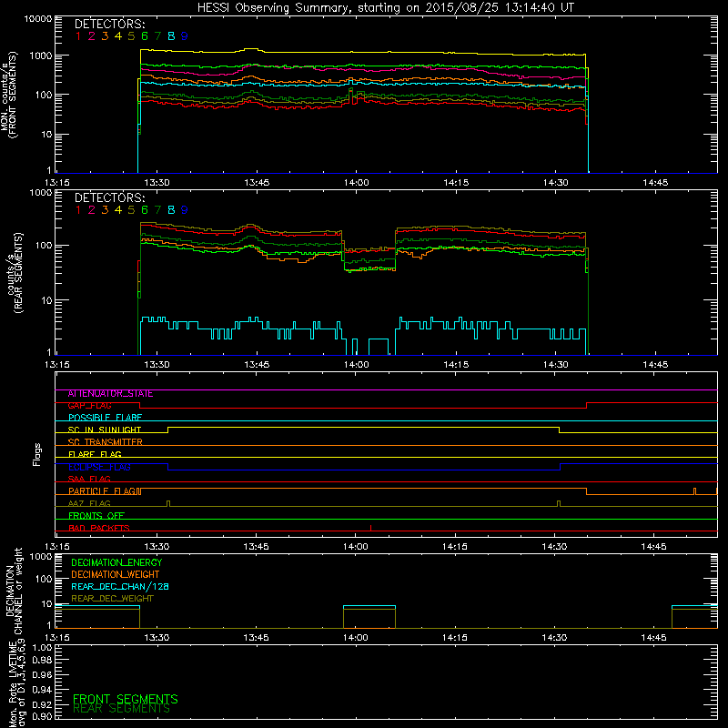Click the 0.98 value on livetime axis
The width and height of the screenshot is (728, 728).
tap(42, 661)
